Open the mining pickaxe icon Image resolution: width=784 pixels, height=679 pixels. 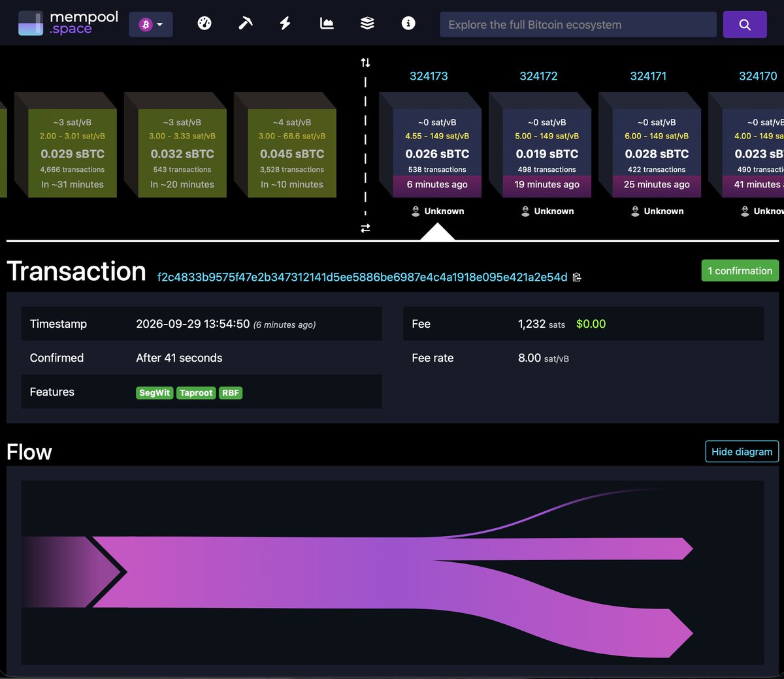click(245, 24)
